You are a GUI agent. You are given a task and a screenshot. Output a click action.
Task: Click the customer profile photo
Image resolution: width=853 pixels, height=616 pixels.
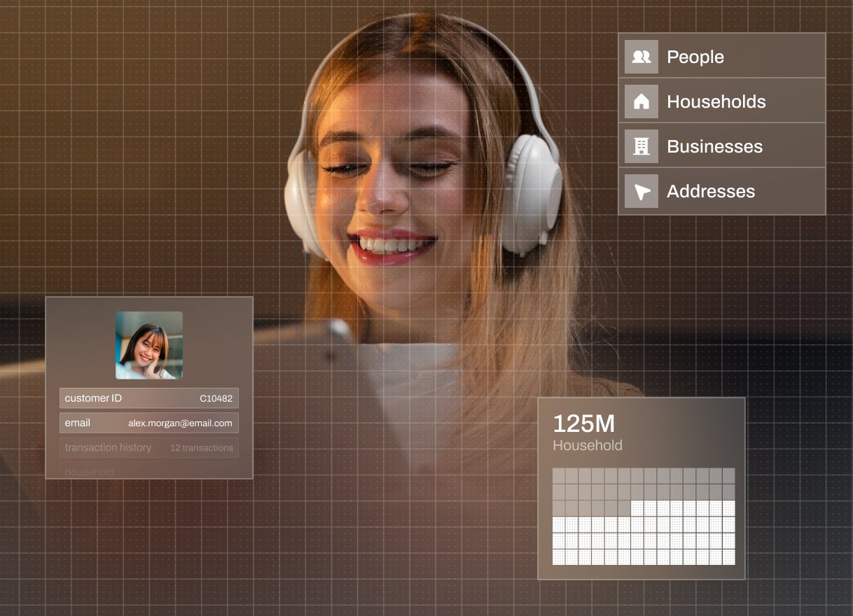149,345
